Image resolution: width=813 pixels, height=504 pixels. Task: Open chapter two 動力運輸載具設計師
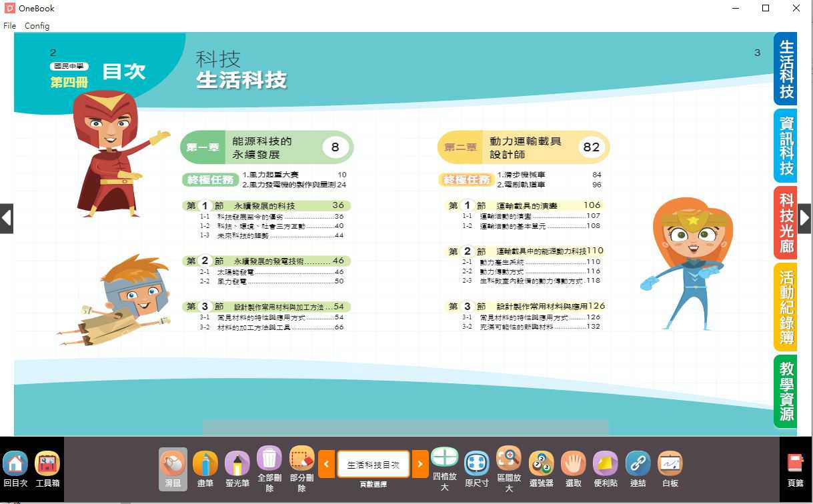(x=524, y=147)
